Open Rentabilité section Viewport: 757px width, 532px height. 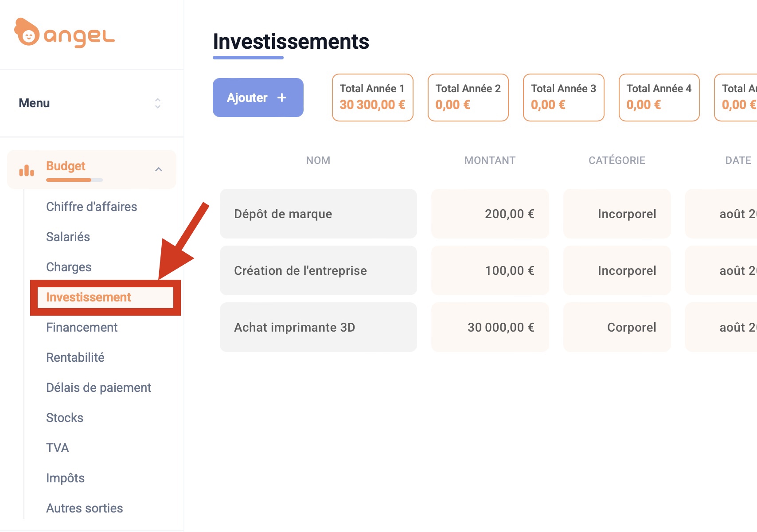(x=75, y=357)
